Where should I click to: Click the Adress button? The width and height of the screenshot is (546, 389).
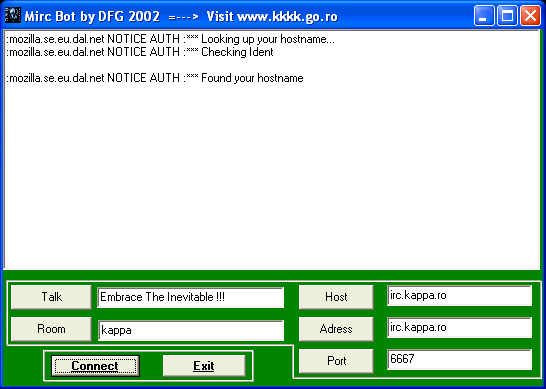(336, 329)
